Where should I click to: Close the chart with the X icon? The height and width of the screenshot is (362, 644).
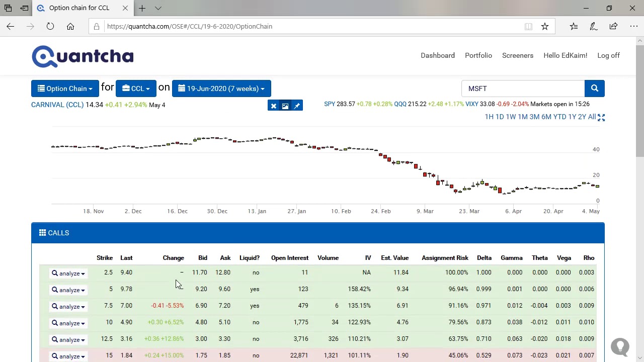coord(274,106)
